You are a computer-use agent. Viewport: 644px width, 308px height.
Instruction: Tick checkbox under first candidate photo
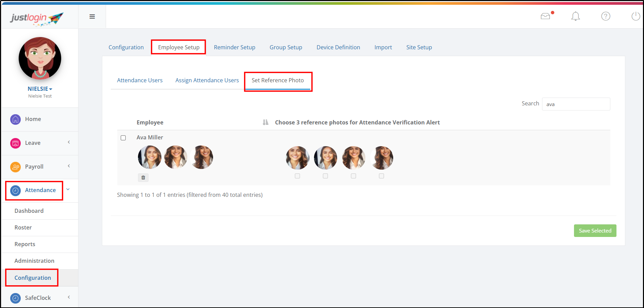297,176
